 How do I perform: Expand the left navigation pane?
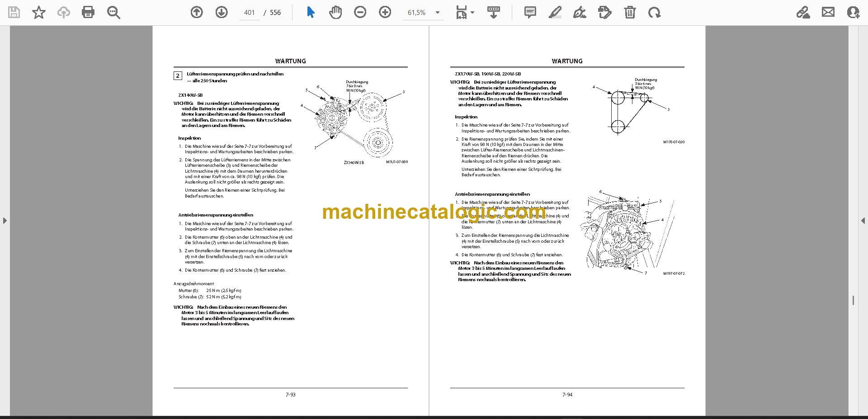5,221
